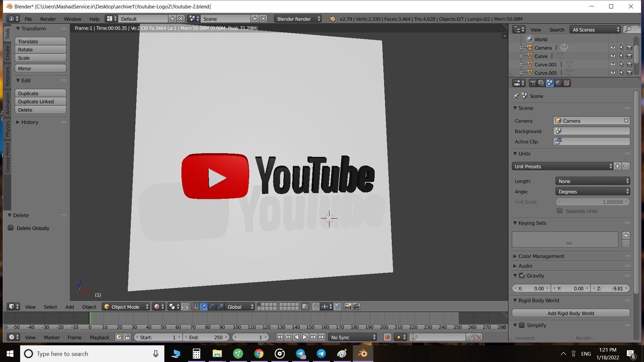644x362 pixels.
Task: Click the OpenGL render image camera icon
Action: click(348, 307)
